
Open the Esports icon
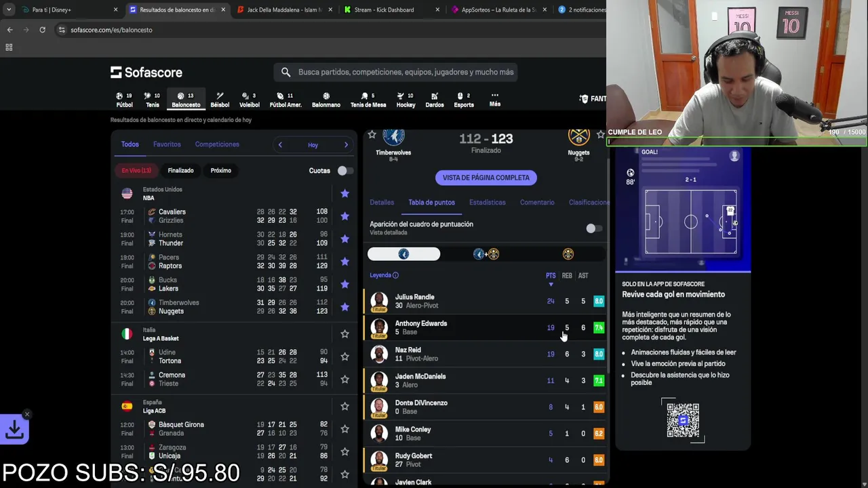point(464,100)
